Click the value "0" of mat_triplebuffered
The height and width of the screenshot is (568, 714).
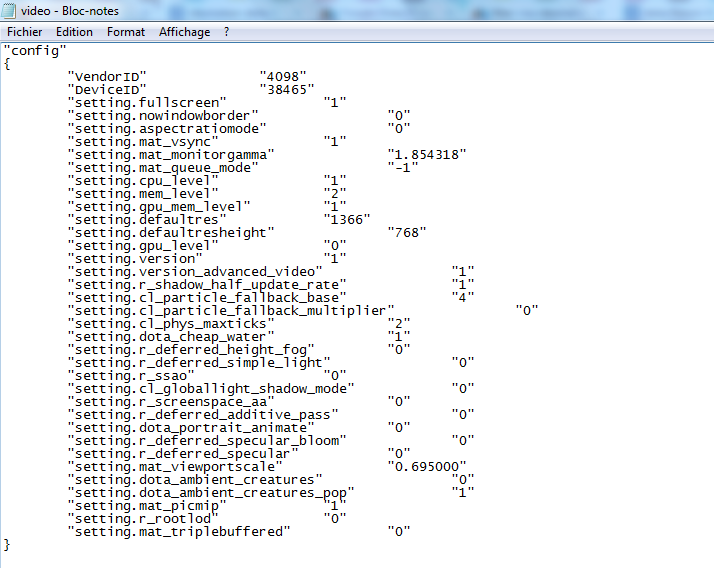point(399,532)
